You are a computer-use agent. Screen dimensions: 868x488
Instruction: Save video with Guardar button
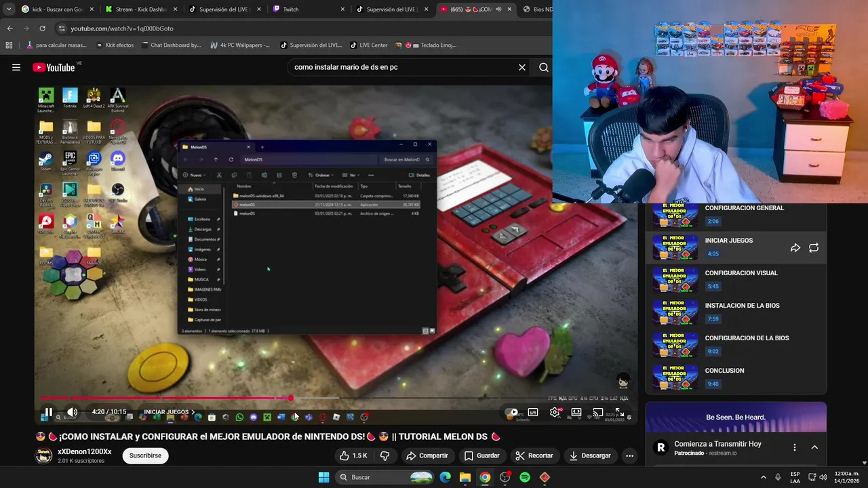[x=481, y=455]
